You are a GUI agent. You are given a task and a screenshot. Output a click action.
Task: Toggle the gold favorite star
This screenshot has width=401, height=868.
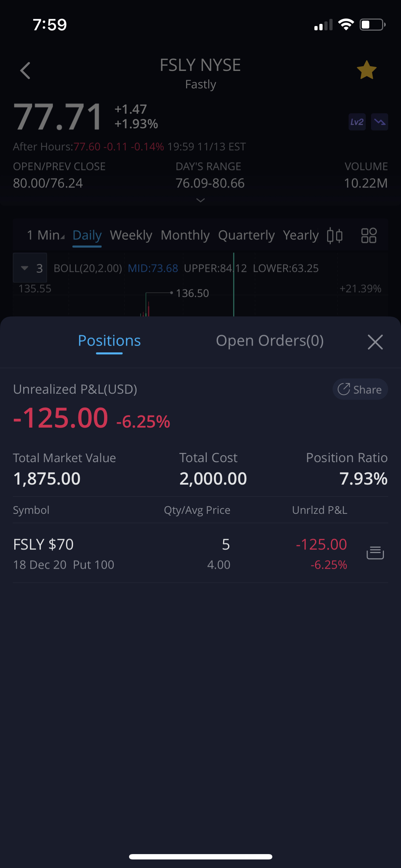click(x=366, y=70)
